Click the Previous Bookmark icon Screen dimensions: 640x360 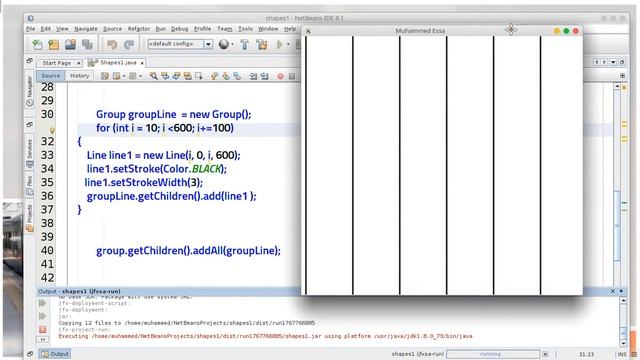(x=214, y=76)
